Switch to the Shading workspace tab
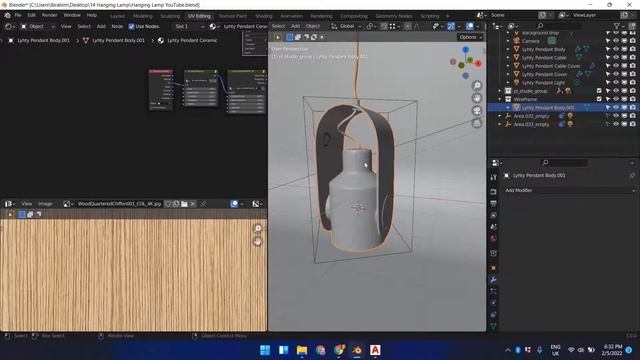The width and height of the screenshot is (640, 360). coord(264,16)
